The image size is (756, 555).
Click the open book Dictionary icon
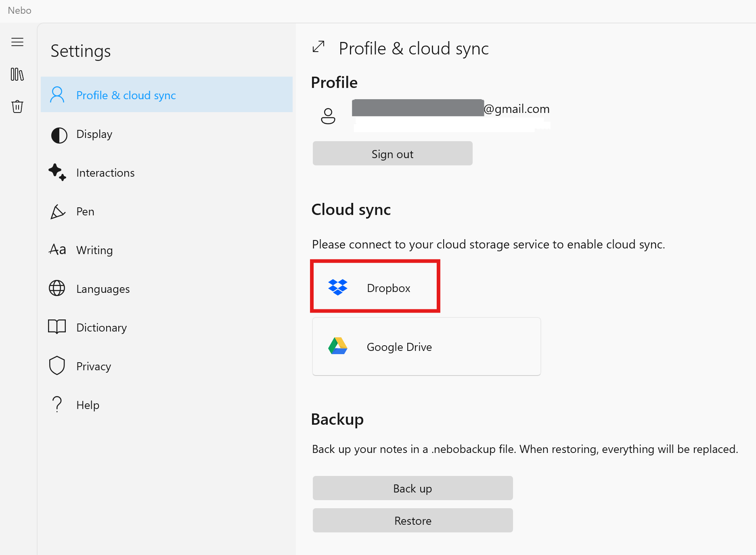coord(57,327)
